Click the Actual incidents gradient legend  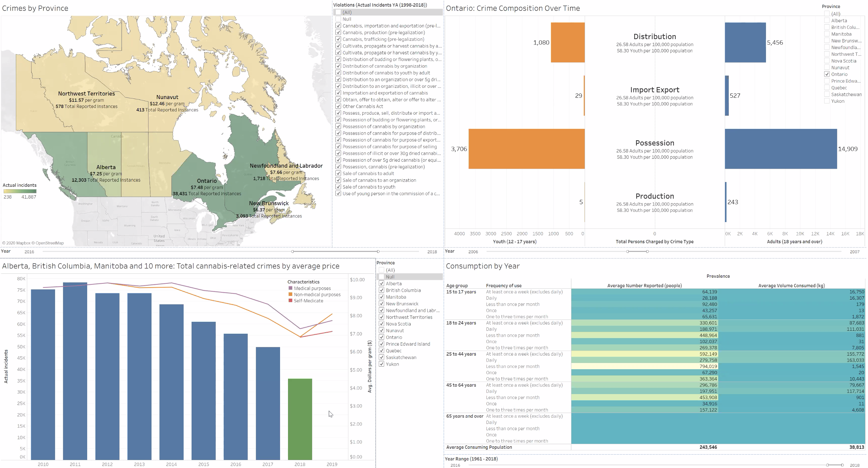pyautogui.click(x=20, y=191)
